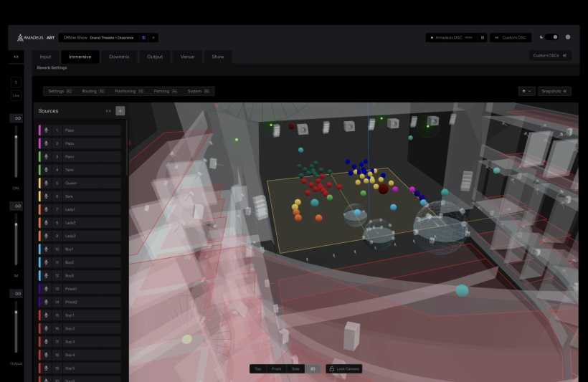
Task: Go to the Output tab
Action: (155, 57)
